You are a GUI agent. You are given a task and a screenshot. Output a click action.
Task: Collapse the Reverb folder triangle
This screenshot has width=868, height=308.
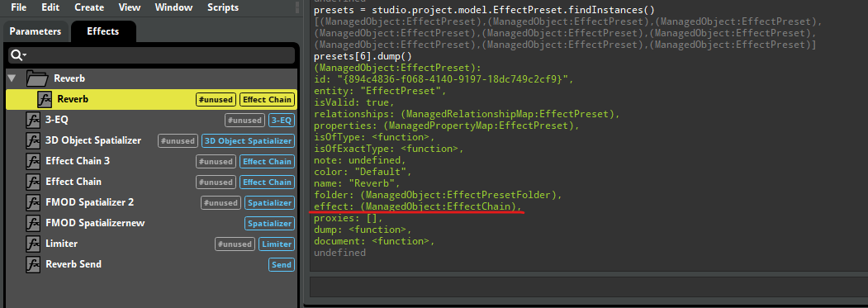12,78
